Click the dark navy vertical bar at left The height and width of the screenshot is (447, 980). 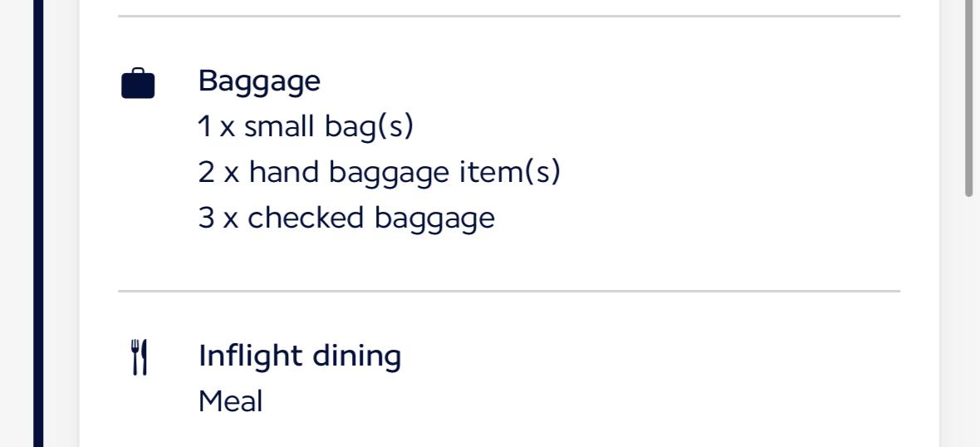tap(38, 224)
